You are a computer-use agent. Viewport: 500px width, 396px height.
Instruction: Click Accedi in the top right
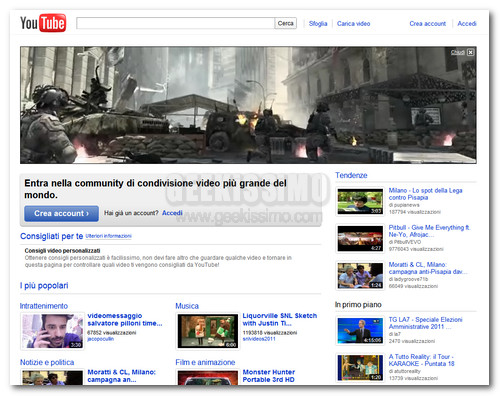coord(467,24)
